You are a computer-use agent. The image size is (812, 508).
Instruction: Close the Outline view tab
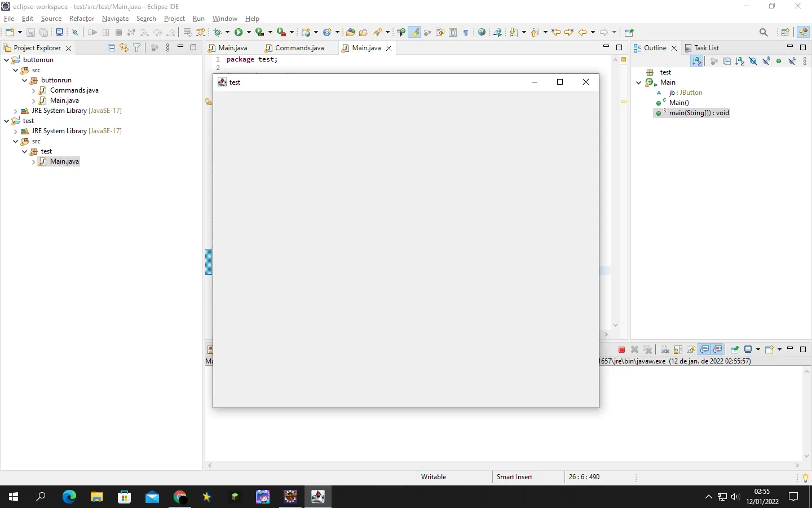pos(674,48)
